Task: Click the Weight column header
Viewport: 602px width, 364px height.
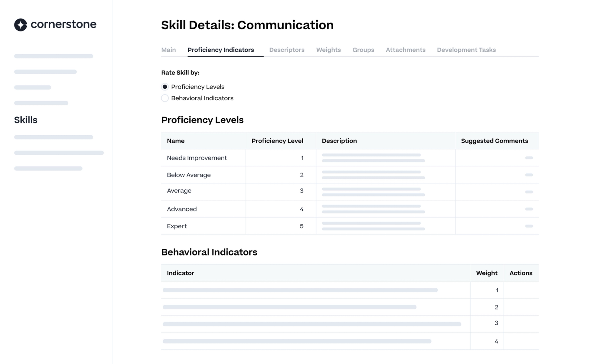Action: pyautogui.click(x=486, y=273)
